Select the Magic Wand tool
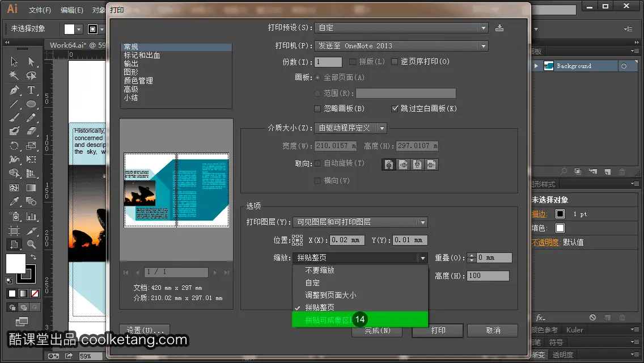 (14, 75)
